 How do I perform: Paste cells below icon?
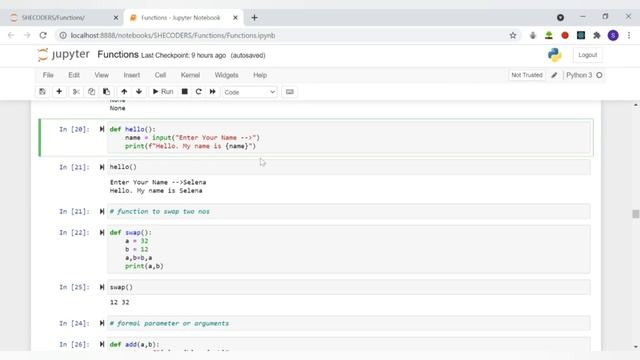pos(107,92)
